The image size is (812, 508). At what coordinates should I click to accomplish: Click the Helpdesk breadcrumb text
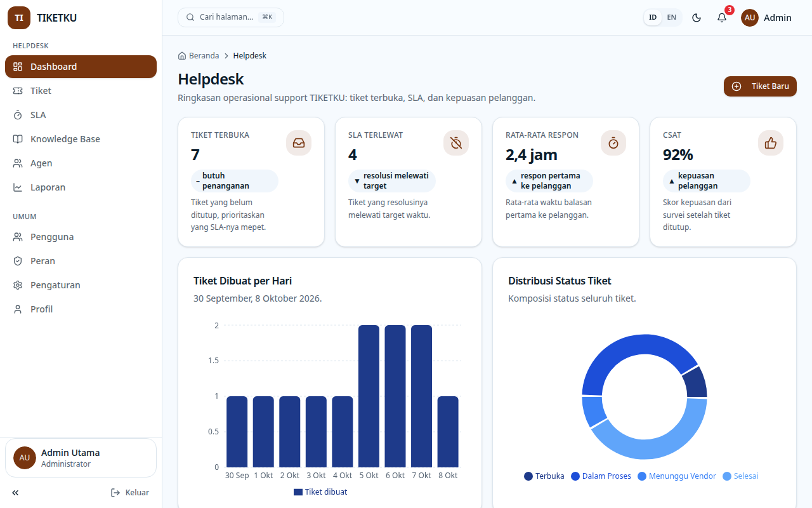(250, 56)
